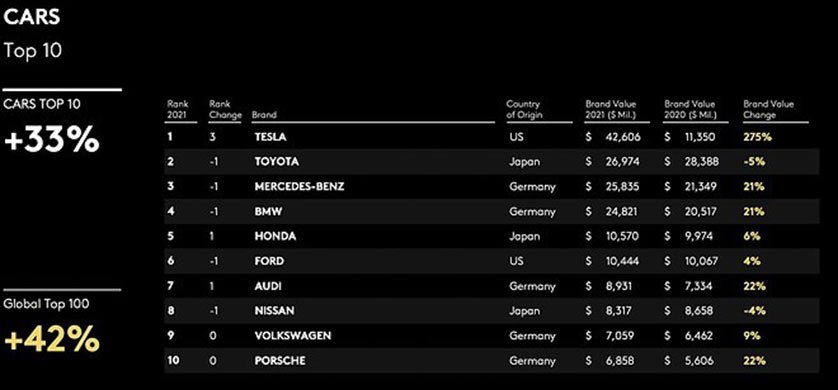Click Tesla's 275% brand value change

tap(757, 137)
